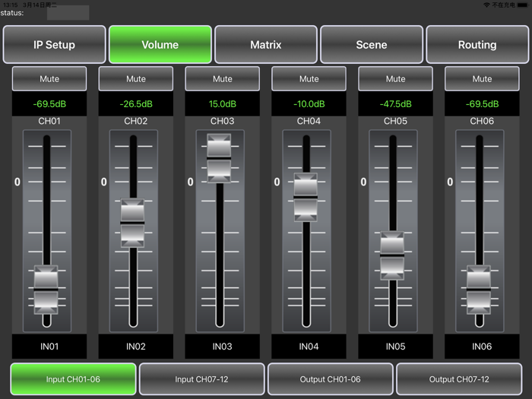Toggle the CH04 Mute button
Screen dimensions: 532x399
coord(309,79)
